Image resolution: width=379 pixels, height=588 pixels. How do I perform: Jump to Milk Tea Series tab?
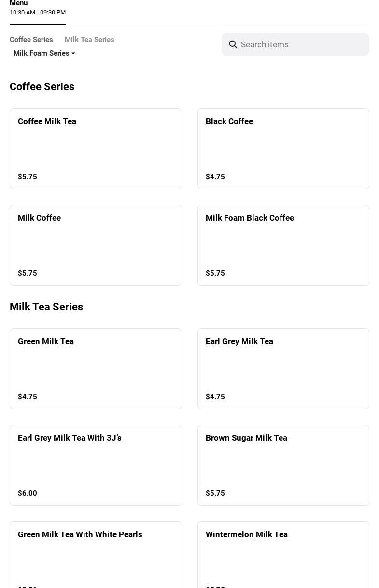coord(89,40)
